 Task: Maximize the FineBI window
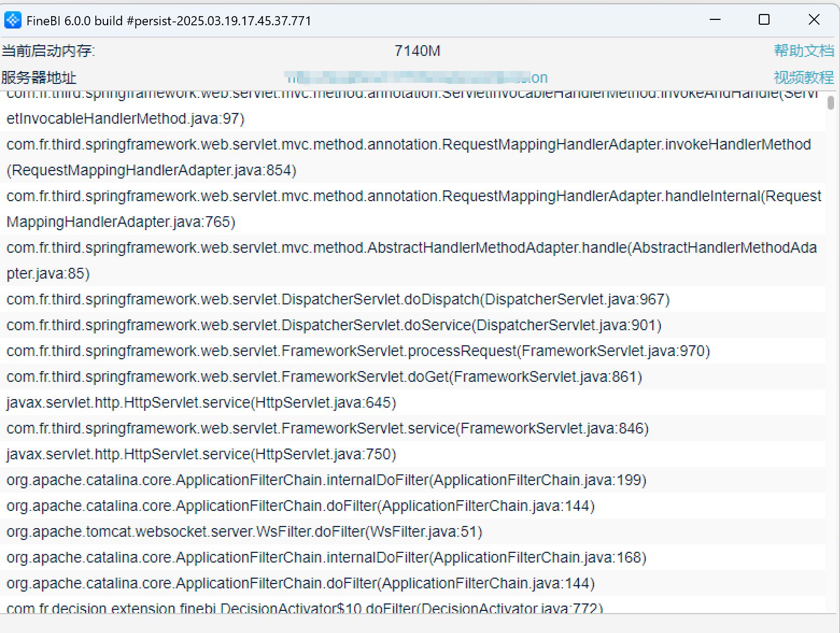point(764,20)
